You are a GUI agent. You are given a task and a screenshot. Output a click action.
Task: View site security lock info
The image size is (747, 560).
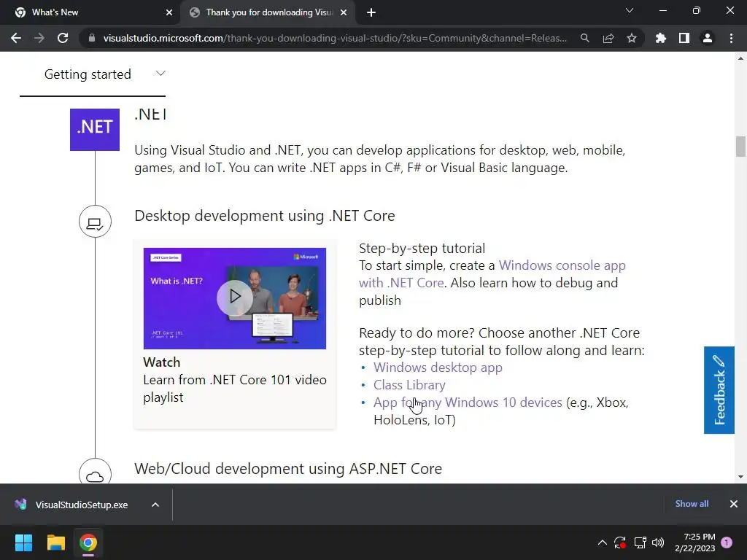tap(92, 38)
